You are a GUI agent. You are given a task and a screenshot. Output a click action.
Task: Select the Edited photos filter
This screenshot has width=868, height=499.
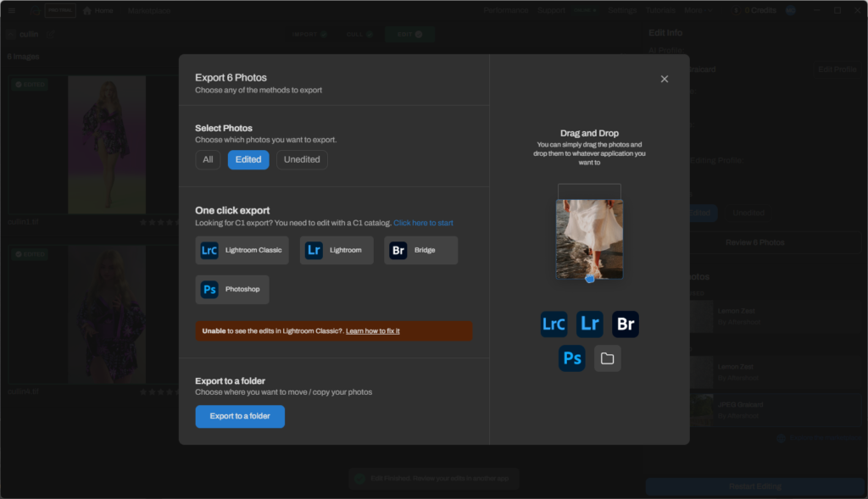(248, 159)
